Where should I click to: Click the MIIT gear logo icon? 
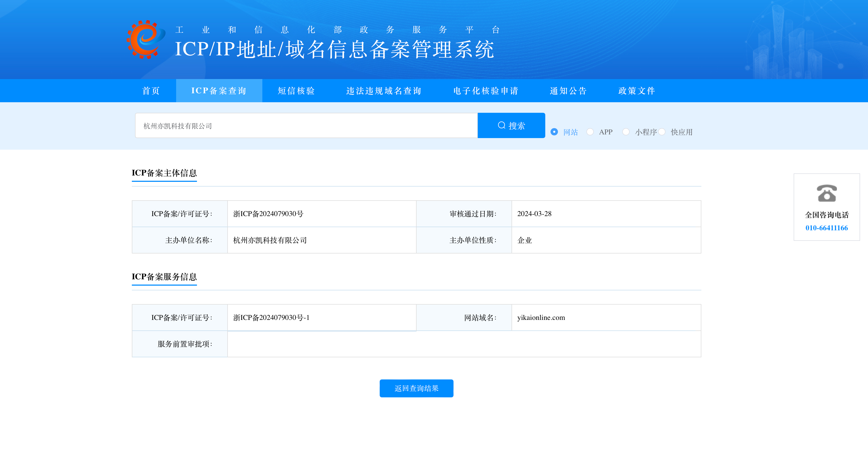pyautogui.click(x=146, y=40)
